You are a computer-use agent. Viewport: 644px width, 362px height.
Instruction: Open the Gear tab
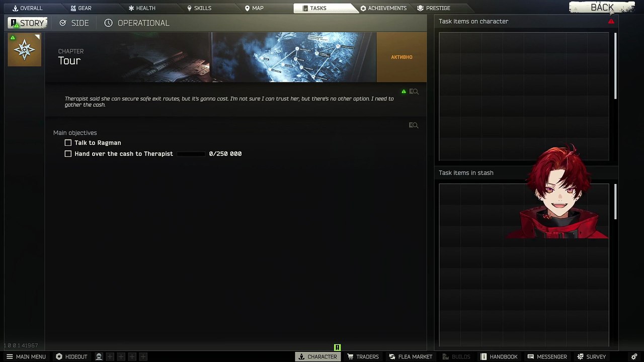click(x=80, y=8)
